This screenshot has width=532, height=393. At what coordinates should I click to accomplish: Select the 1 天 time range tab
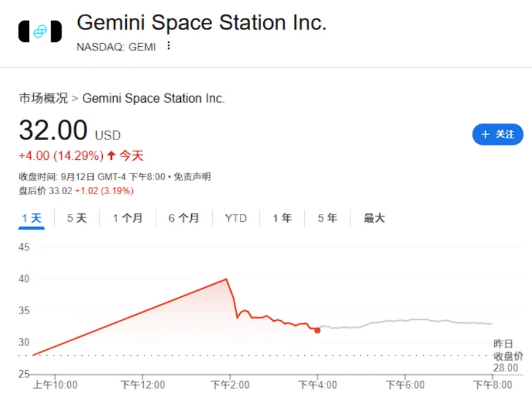31,218
